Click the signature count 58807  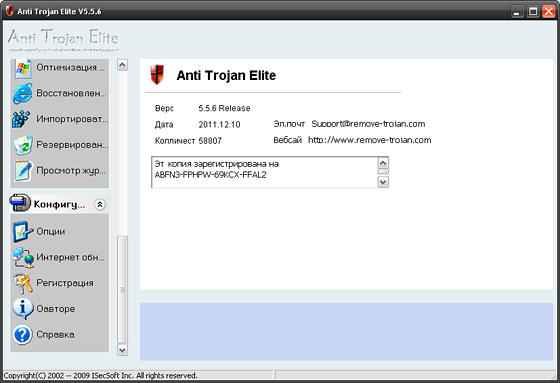210,141
